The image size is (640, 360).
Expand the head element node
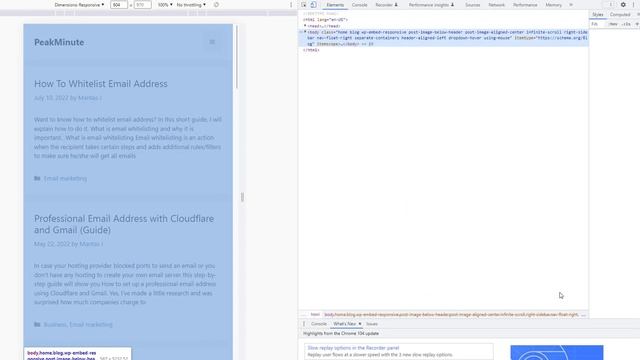305,26
